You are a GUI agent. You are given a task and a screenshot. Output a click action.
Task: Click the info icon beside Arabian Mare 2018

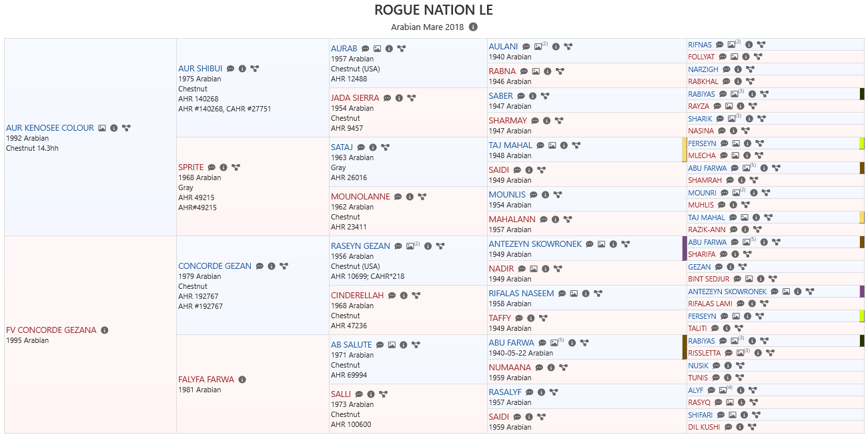(x=473, y=27)
